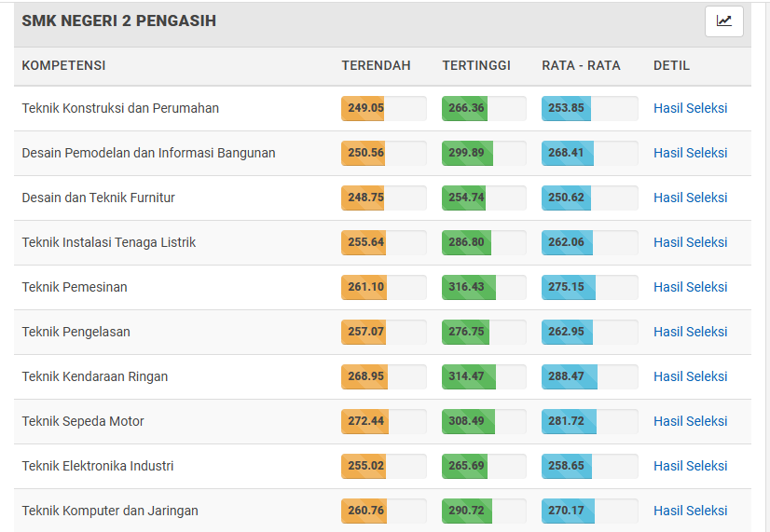Click the RATA - RATA column header
The image size is (770, 532).
(581, 65)
